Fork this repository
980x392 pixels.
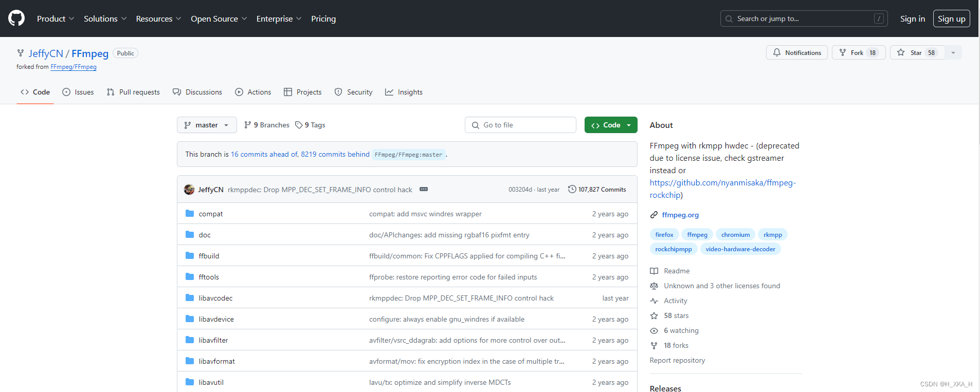point(859,52)
